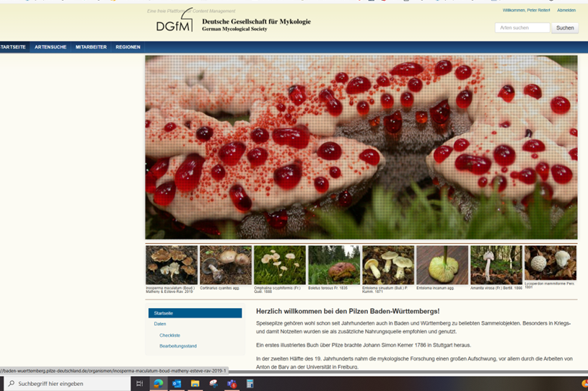Click the Windows Start button

coord(0,384)
